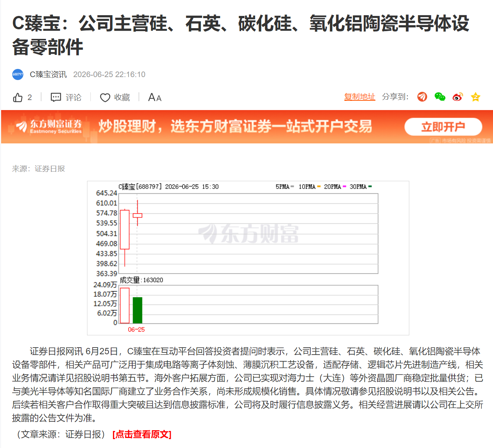Open the 点击查看原文 link
The image size is (493, 448).
pos(142,434)
